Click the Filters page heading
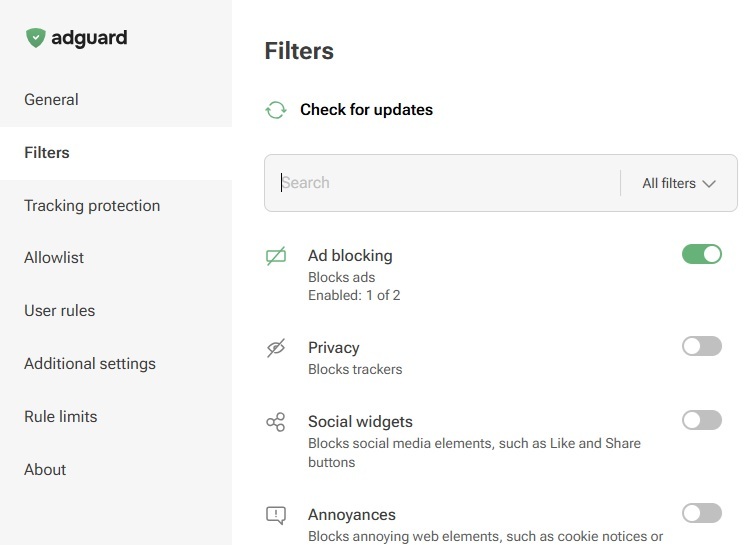This screenshot has width=753, height=545. (299, 51)
